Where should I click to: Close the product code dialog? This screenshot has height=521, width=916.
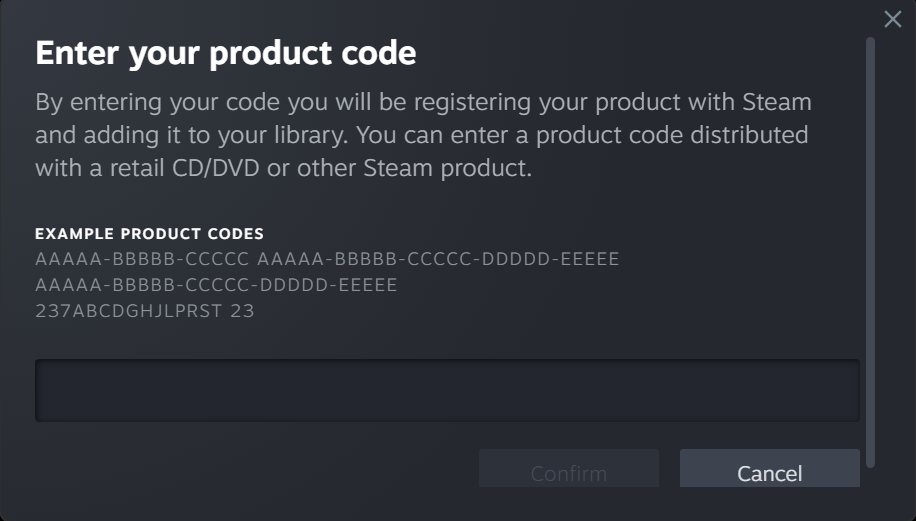893,19
